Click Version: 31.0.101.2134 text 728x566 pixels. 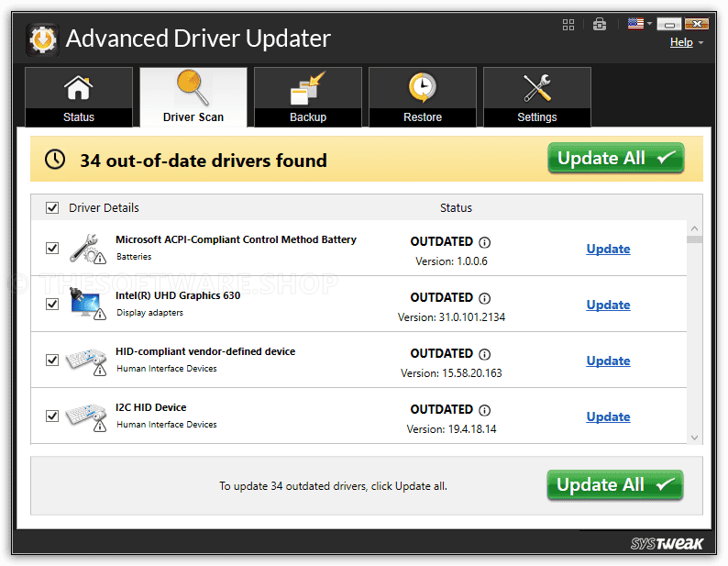451,317
